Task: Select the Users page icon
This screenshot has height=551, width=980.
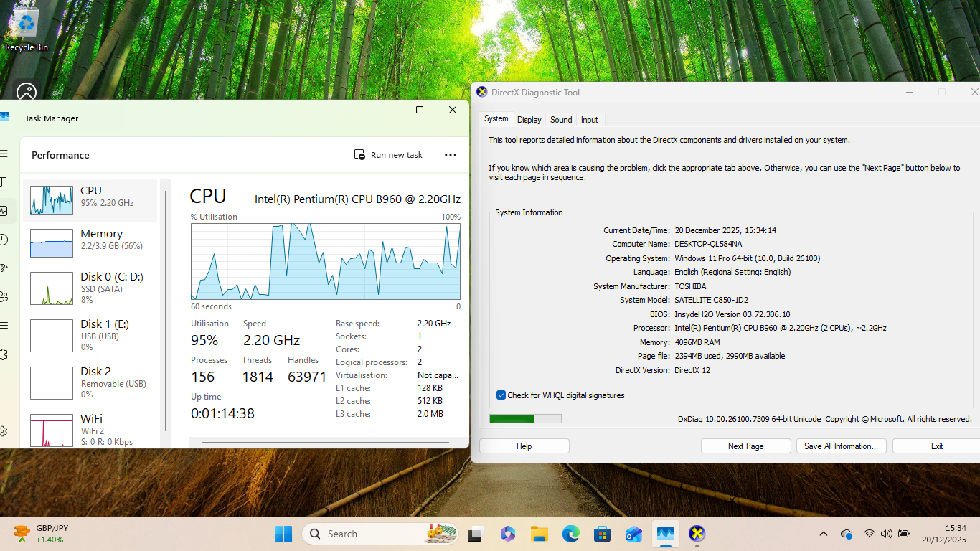Action: (x=6, y=296)
